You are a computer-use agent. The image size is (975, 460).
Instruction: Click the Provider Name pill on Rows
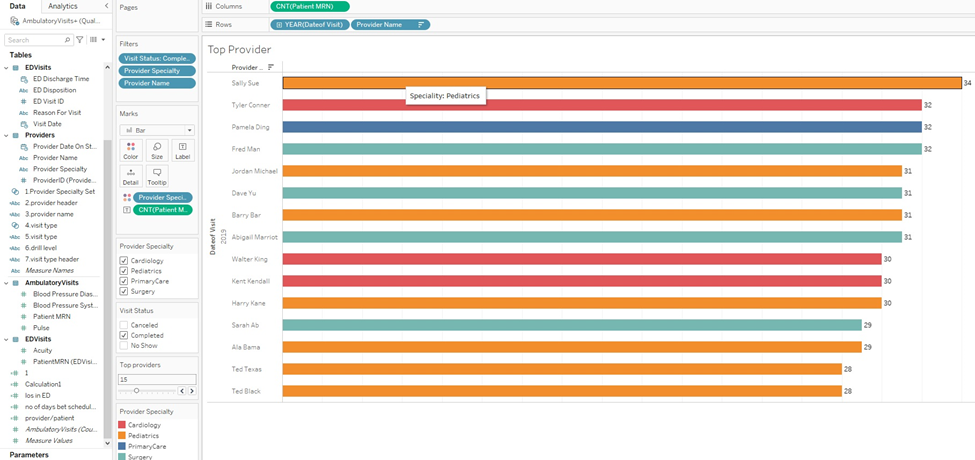(x=390, y=25)
